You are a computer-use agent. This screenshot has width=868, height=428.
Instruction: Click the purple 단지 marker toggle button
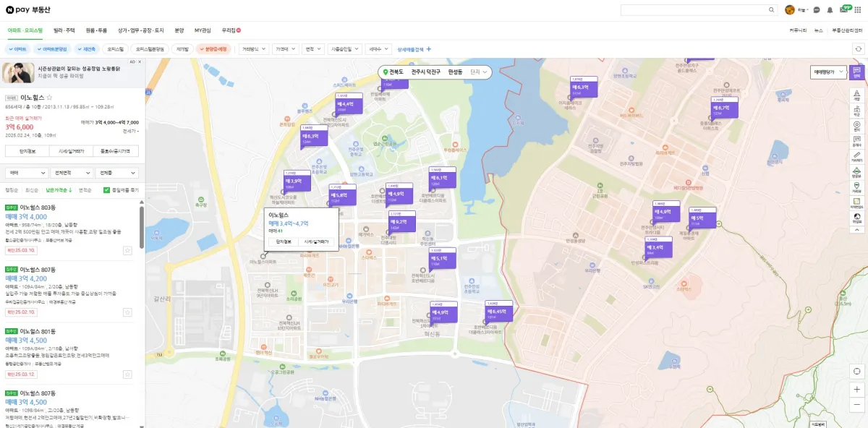click(x=856, y=72)
